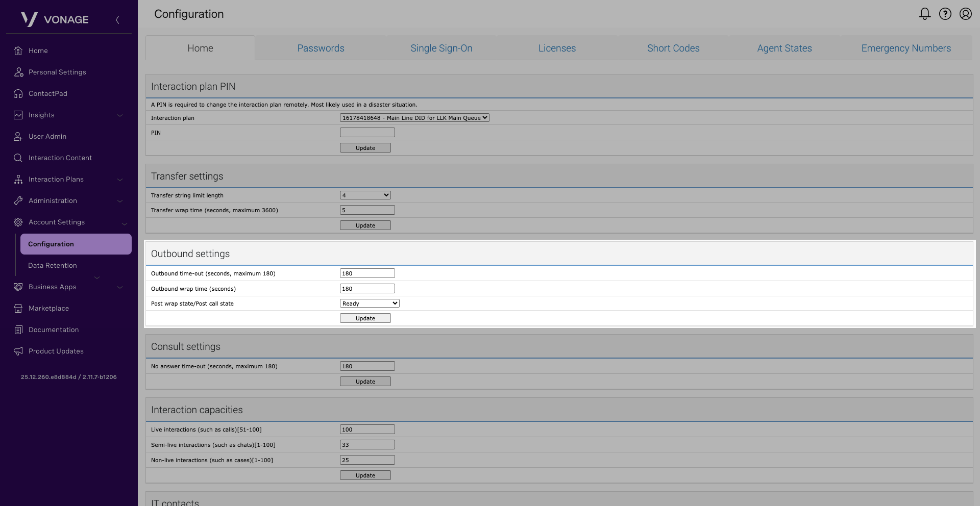Click the Documentation icon in sidebar
The width and height of the screenshot is (980, 506).
click(18, 330)
